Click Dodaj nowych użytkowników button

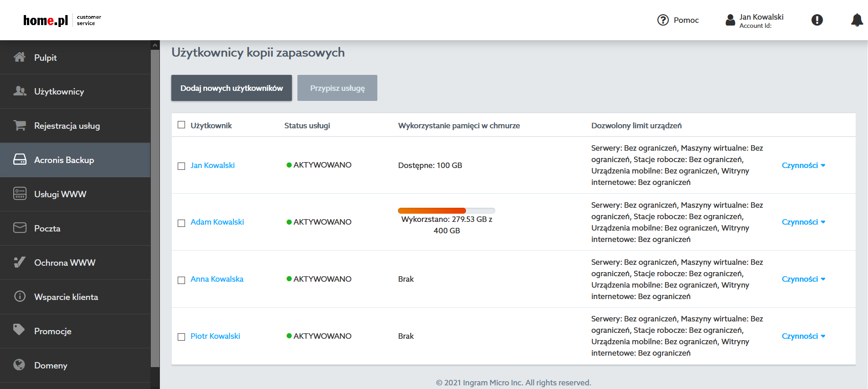[x=232, y=88]
